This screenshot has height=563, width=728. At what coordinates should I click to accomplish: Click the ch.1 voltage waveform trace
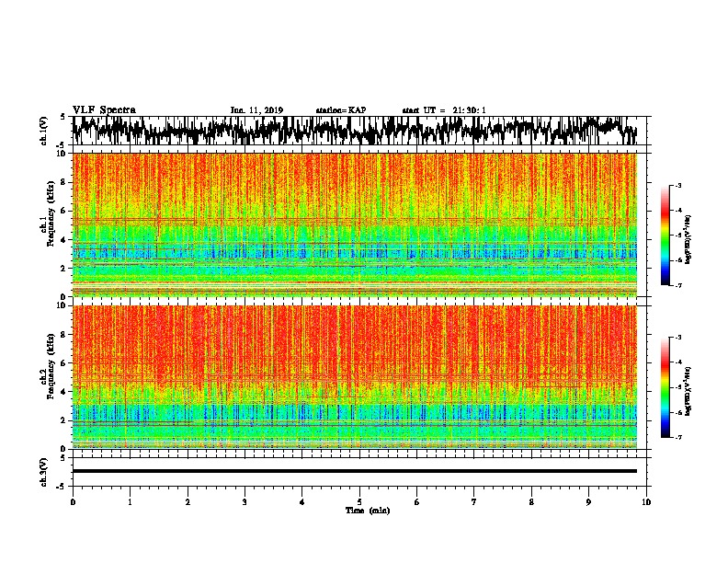(355, 130)
